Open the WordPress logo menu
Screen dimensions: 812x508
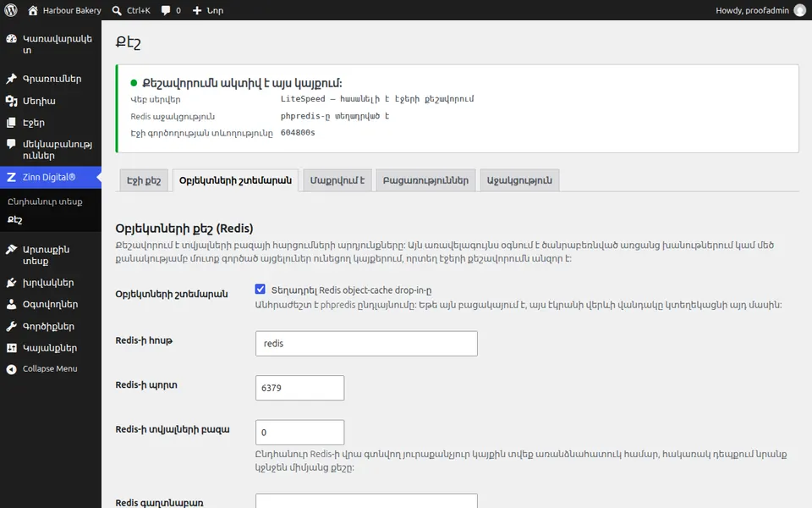point(11,10)
